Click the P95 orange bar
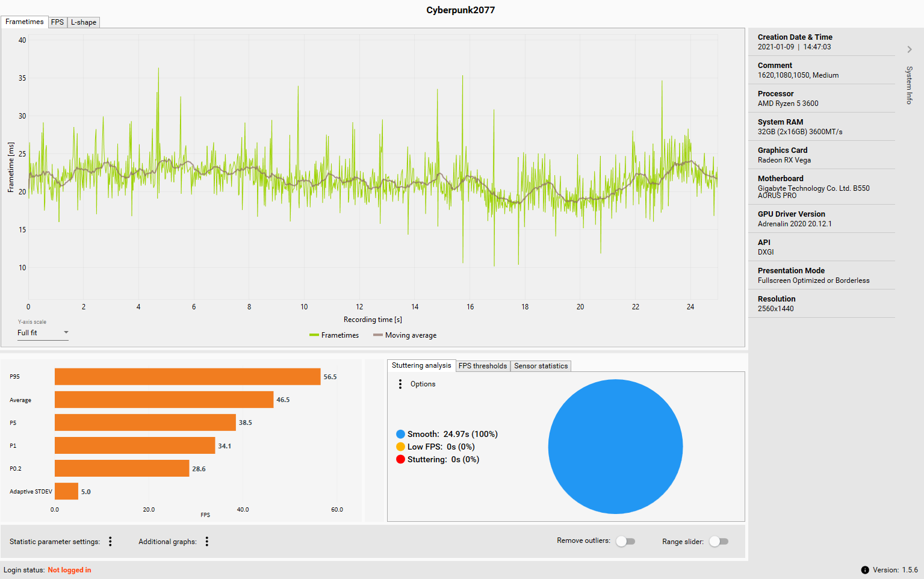 187,377
